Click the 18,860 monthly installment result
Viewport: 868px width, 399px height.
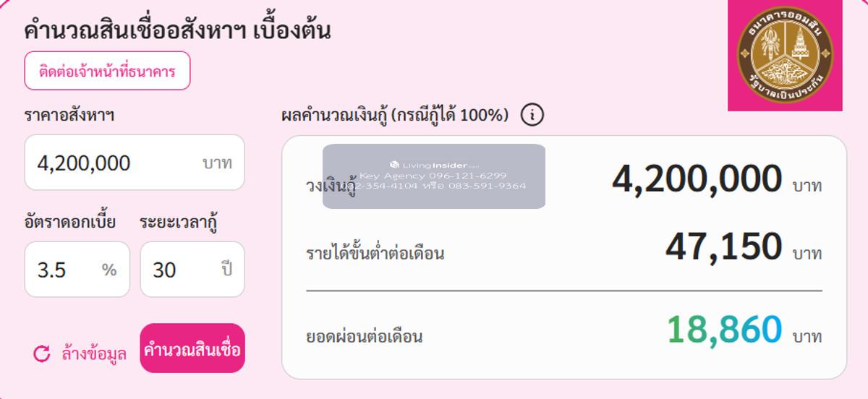723,330
